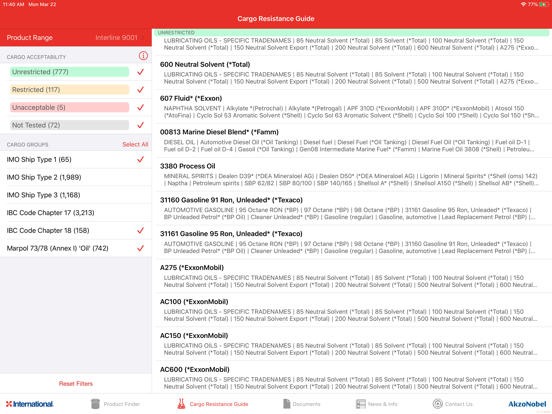Open the News & Info newspaper icon
Image resolution: width=552 pixels, height=414 pixels.
click(360, 404)
